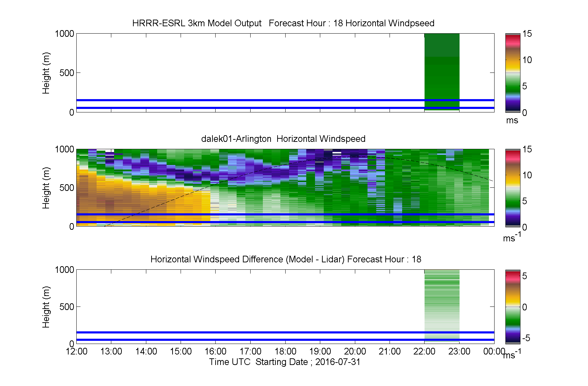Click the lower blue height line in bottom plot
The width and height of the screenshot is (588, 386).
(285, 340)
